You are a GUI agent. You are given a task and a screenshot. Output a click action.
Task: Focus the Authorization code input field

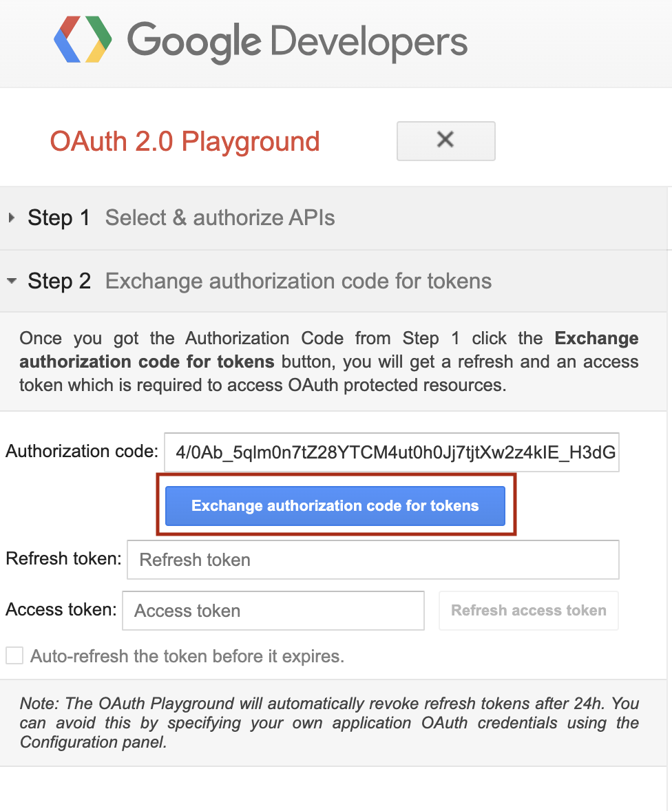pyautogui.click(x=391, y=452)
